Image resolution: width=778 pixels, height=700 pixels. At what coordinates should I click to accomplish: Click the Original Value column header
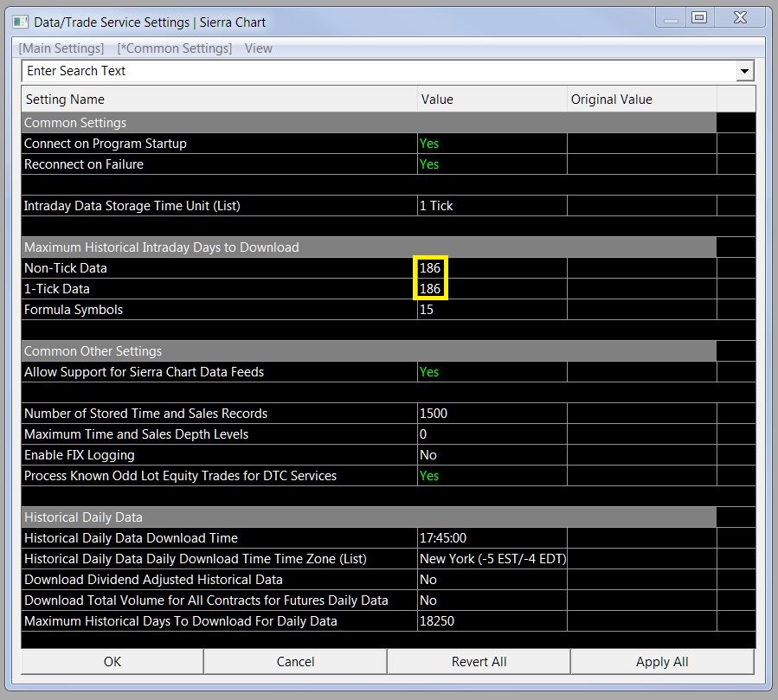(641, 100)
